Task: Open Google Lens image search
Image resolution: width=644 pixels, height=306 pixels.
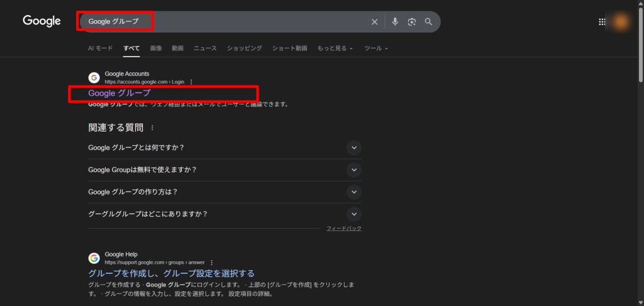Action: (411, 22)
